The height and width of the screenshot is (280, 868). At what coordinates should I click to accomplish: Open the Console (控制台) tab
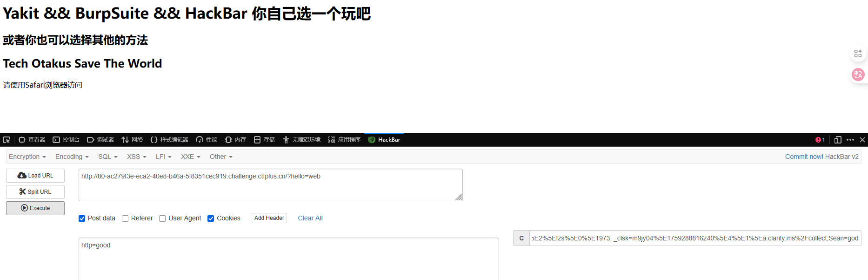[66, 140]
